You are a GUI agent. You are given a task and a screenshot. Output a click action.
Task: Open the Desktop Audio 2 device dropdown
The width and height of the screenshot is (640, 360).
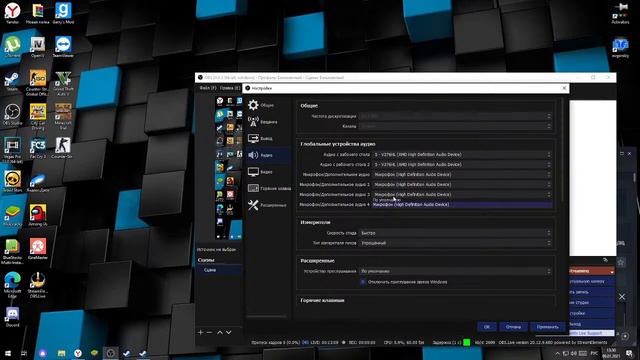[462, 164]
